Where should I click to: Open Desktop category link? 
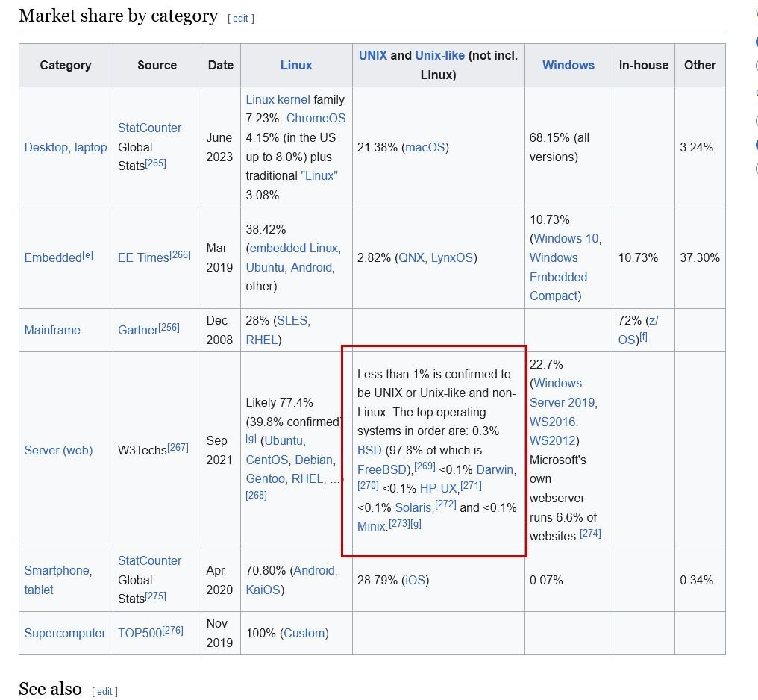(48, 148)
